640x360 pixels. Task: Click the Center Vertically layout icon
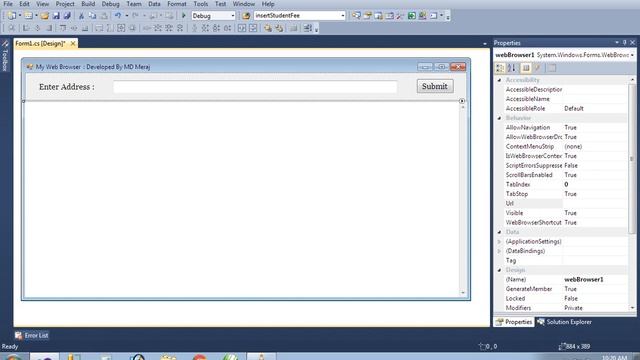pyautogui.click(x=253, y=28)
